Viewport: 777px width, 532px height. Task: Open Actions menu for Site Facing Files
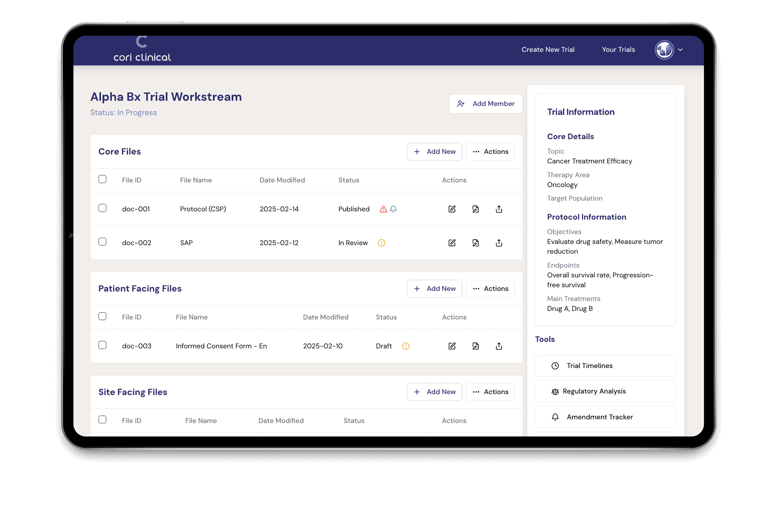[x=490, y=392]
